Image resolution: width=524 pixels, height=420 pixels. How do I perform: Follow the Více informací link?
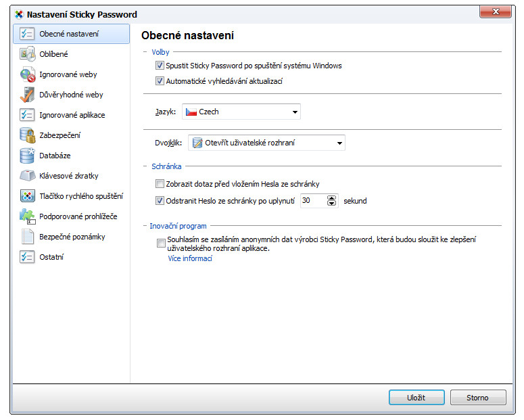pos(190,258)
